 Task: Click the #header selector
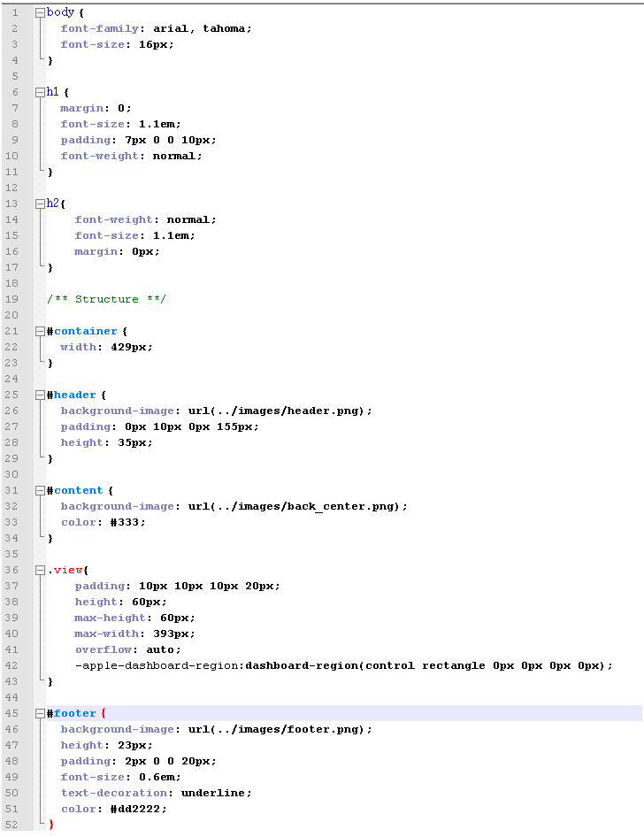coord(72,395)
